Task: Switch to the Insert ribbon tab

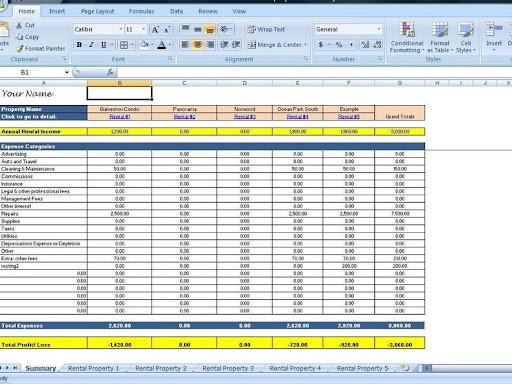Action: pos(57,11)
